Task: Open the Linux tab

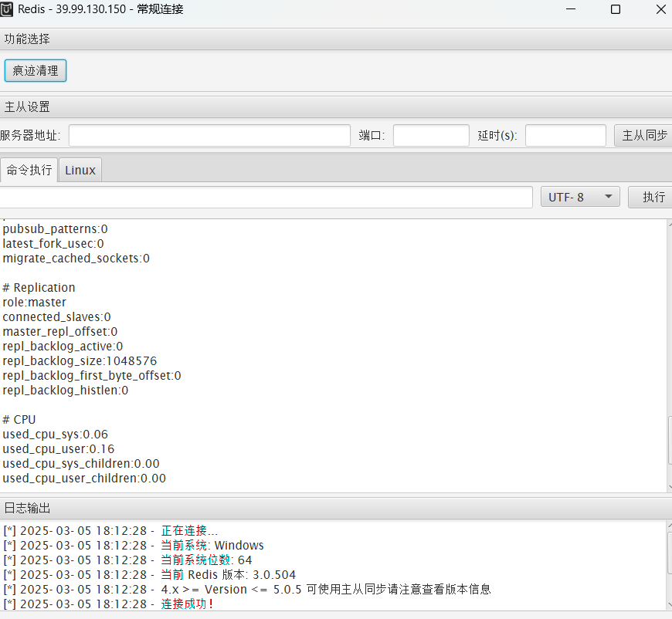Action: [80, 170]
